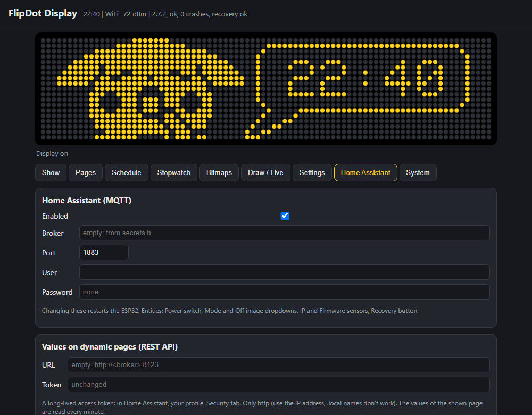
Task: Focus the MQTT User field
Action: tap(284, 272)
